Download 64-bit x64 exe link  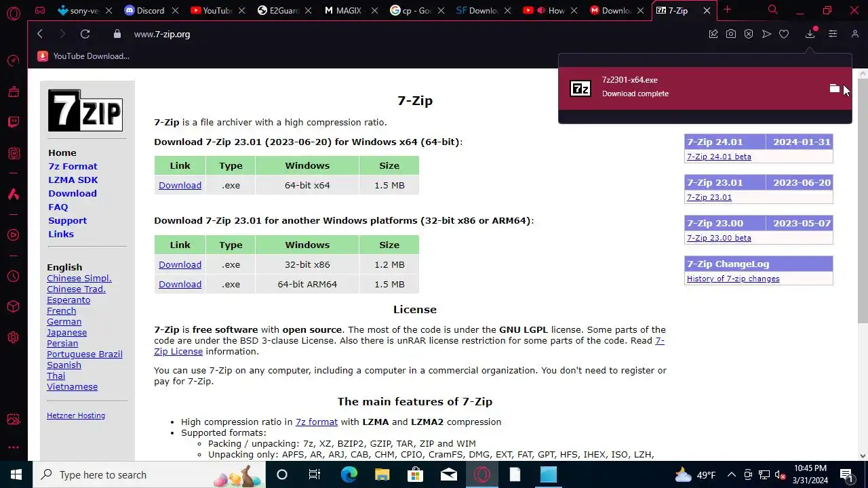tap(180, 185)
